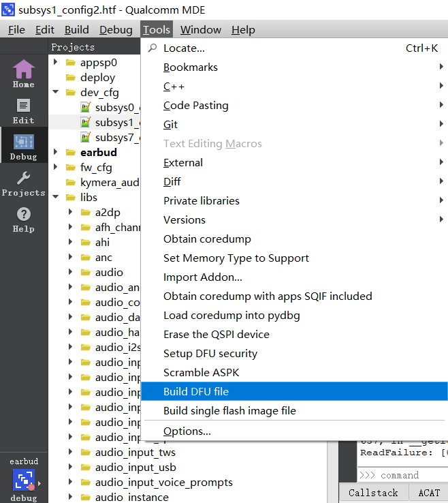Collapse the libs folder tree
Screen dimensions: 448x503
[x=56, y=197]
